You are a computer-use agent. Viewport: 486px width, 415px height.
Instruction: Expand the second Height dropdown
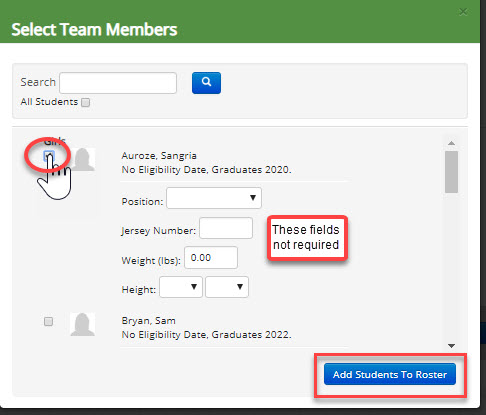(227, 287)
